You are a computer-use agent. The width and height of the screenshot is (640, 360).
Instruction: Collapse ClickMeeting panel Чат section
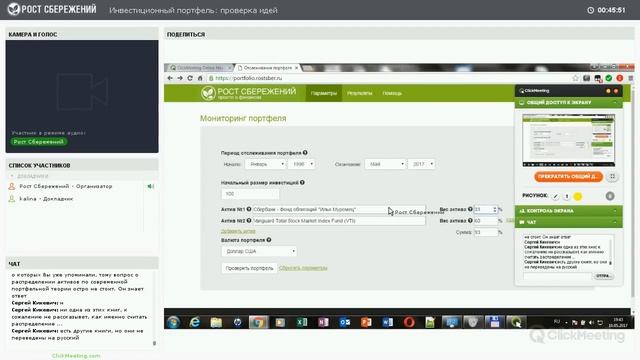click(x=615, y=222)
